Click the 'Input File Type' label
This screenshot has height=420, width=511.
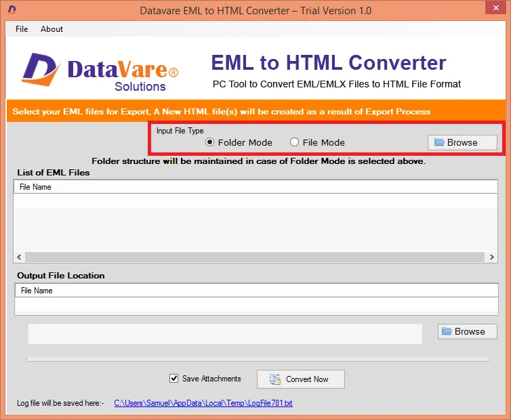[180, 131]
